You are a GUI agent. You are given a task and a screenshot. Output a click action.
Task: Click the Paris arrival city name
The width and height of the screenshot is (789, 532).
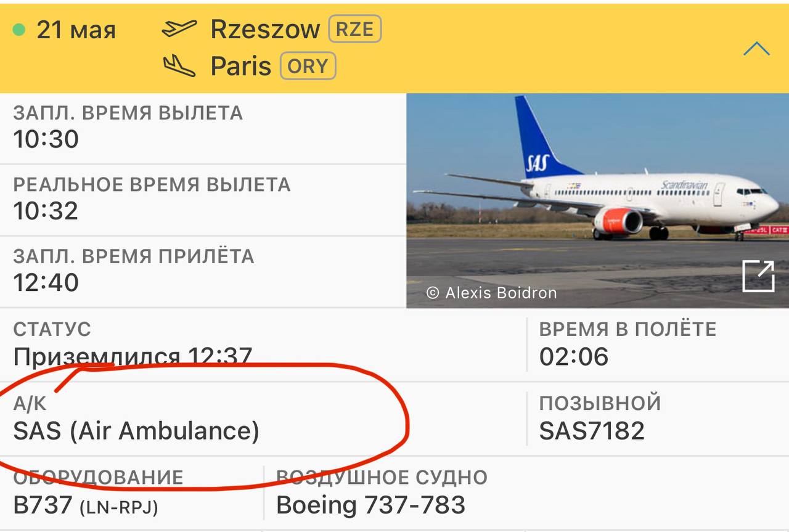[x=241, y=67]
